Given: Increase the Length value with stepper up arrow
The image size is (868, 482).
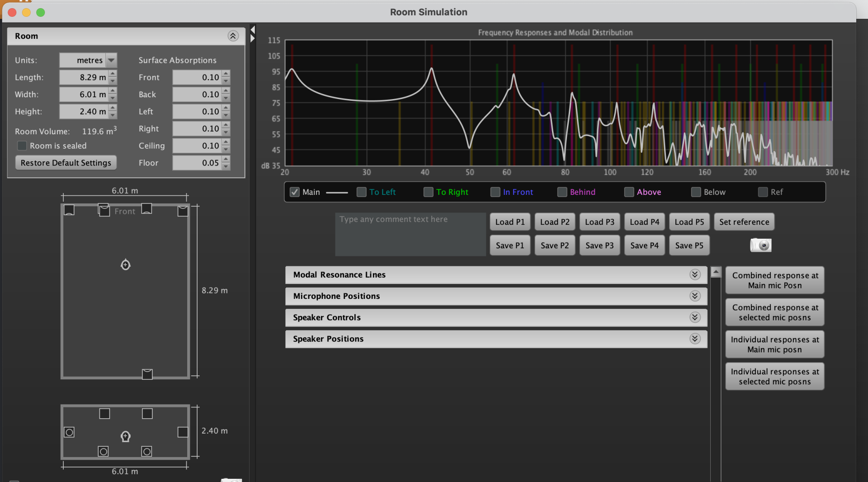Looking at the screenshot, I should (x=113, y=74).
